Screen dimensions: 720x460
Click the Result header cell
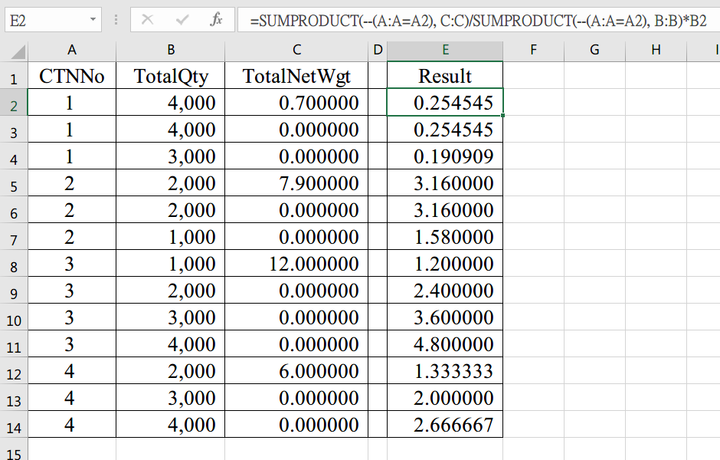(x=445, y=75)
